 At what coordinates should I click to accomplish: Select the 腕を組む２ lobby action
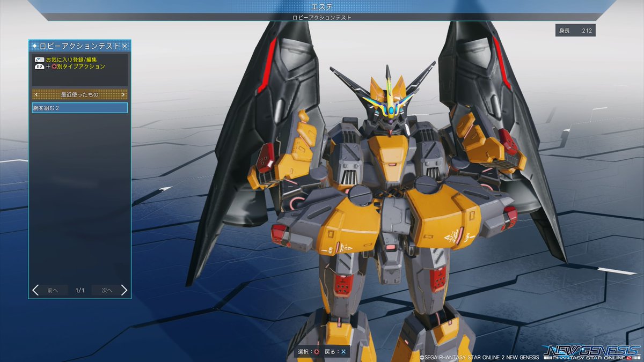pyautogui.click(x=79, y=108)
